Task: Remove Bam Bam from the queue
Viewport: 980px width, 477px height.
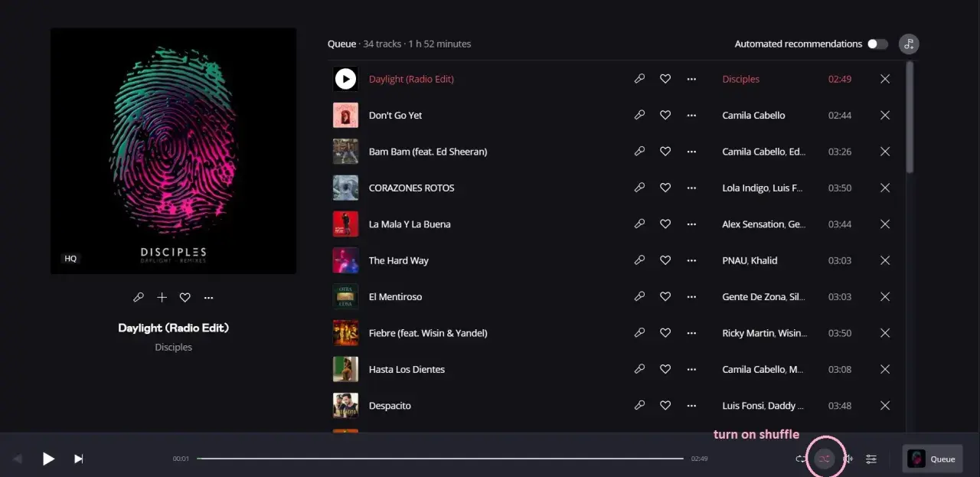Action: click(x=885, y=152)
